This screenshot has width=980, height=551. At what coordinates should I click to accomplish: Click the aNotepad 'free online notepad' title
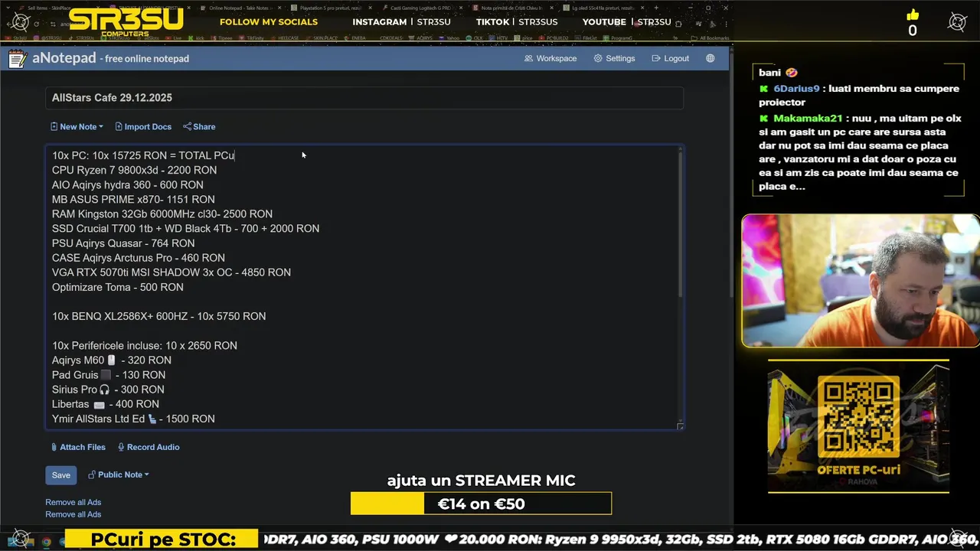click(110, 58)
